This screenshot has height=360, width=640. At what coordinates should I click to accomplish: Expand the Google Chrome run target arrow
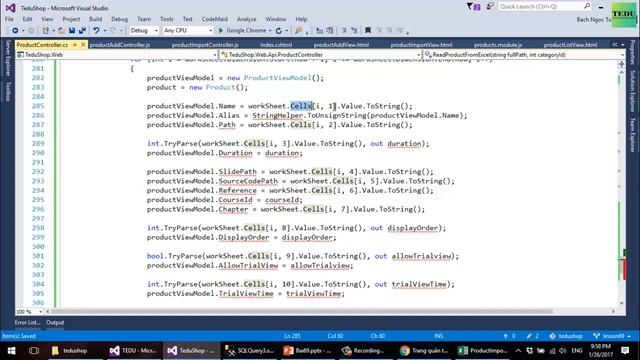tap(270, 31)
